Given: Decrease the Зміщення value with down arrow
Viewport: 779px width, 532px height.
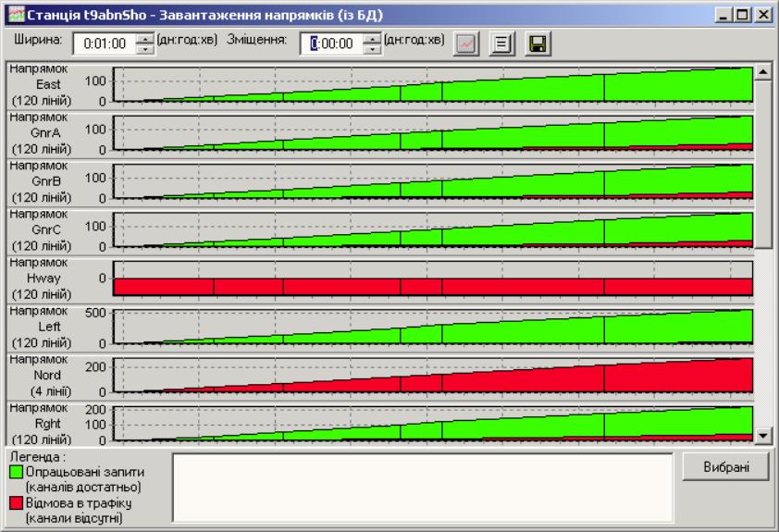Looking at the screenshot, I should tap(372, 49).
